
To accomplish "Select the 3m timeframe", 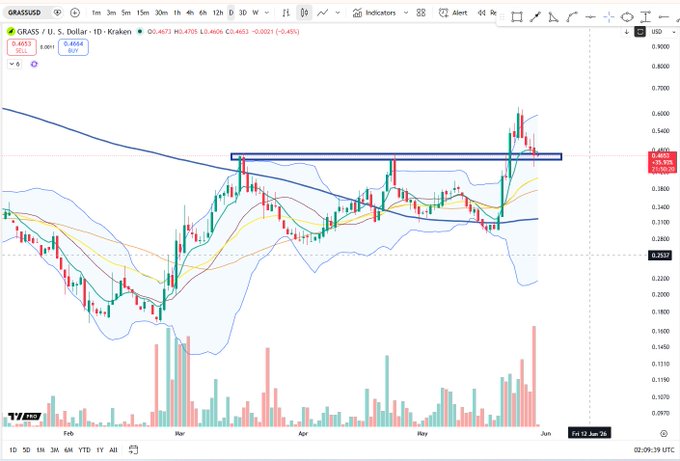I will tap(111, 13).
